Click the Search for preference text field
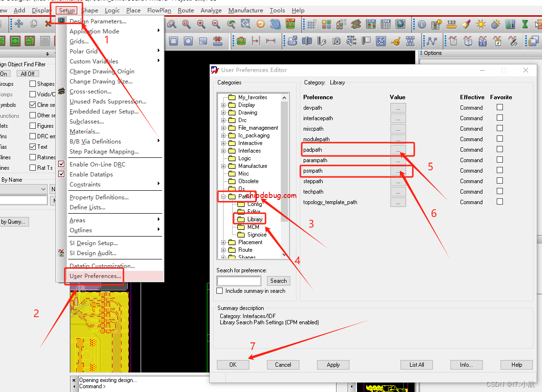This screenshot has width=542, height=392. click(x=239, y=281)
